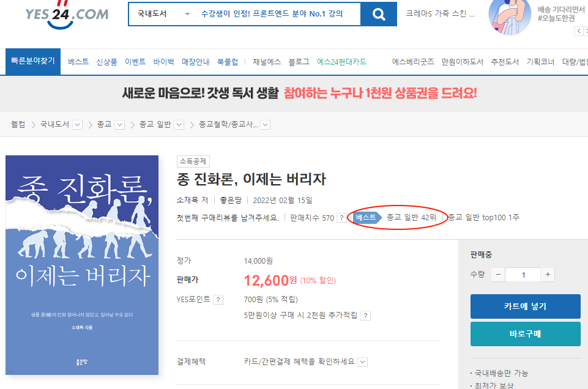Screen dimensions: 588x389
Task: Open the 기획코너 menu
Action: pyautogui.click(x=540, y=62)
